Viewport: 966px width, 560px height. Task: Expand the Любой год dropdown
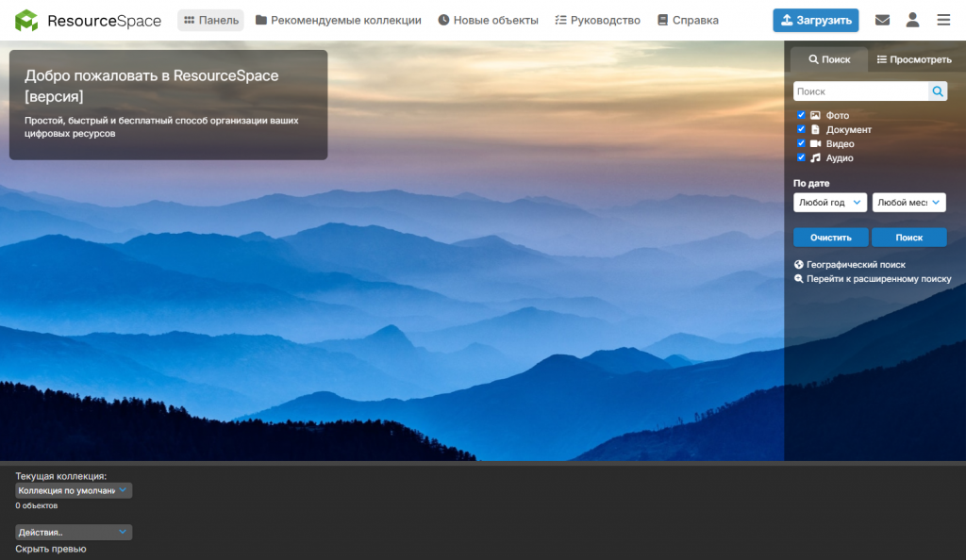click(830, 203)
